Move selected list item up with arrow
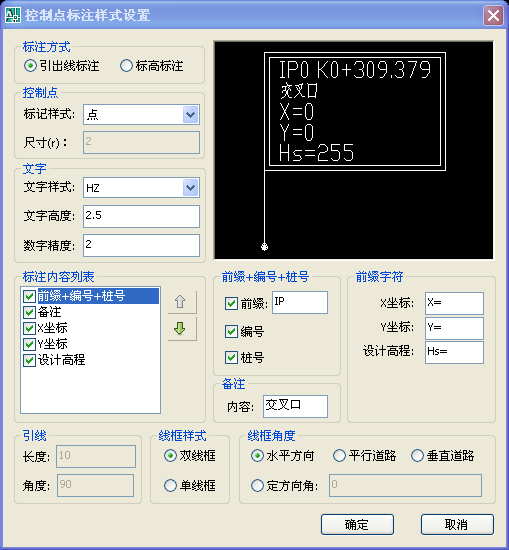This screenshot has height=550, width=509. pyautogui.click(x=182, y=302)
